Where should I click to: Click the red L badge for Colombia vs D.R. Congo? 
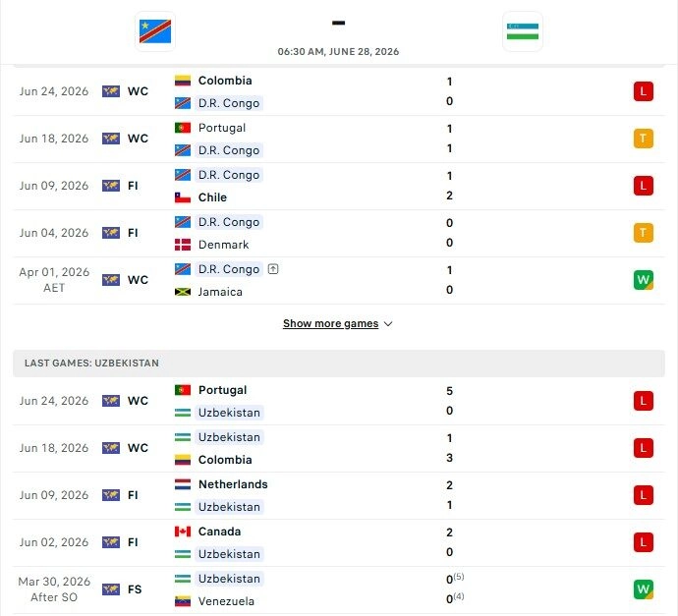(643, 91)
